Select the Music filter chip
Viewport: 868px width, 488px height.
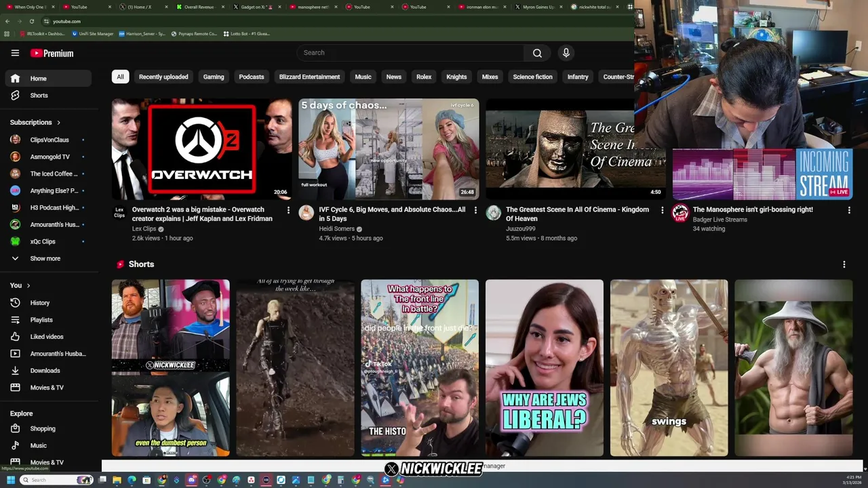pyautogui.click(x=363, y=77)
